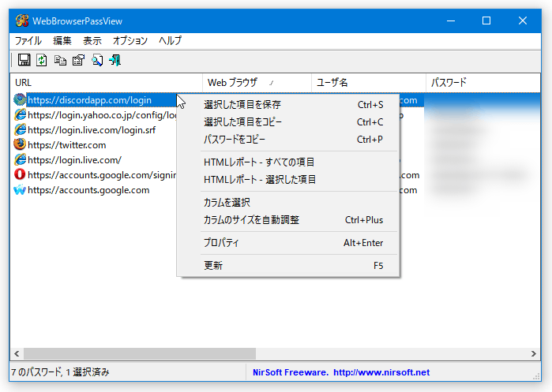This screenshot has width=552, height=392.
Task: Click the IE icon beside login.yahoo.co.jp row
Action: pyautogui.click(x=20, y=114)
